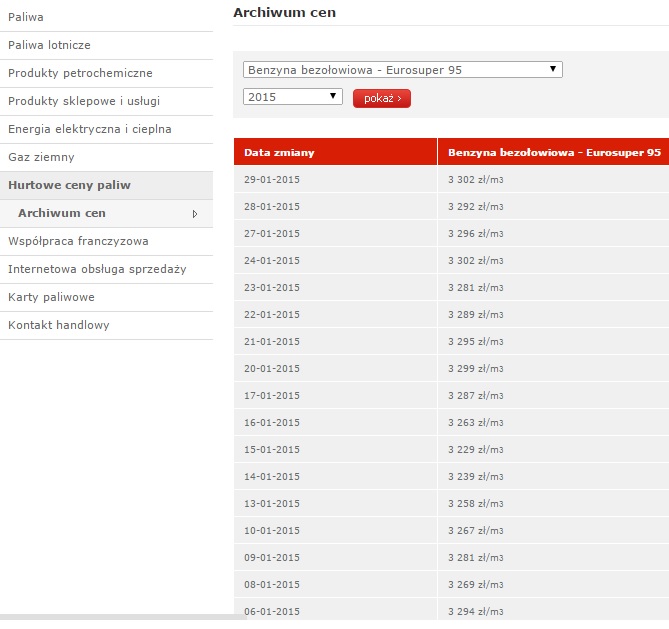Open Kontakt handlowy page
The image size is (669, 629).
[x=59, y=325]
